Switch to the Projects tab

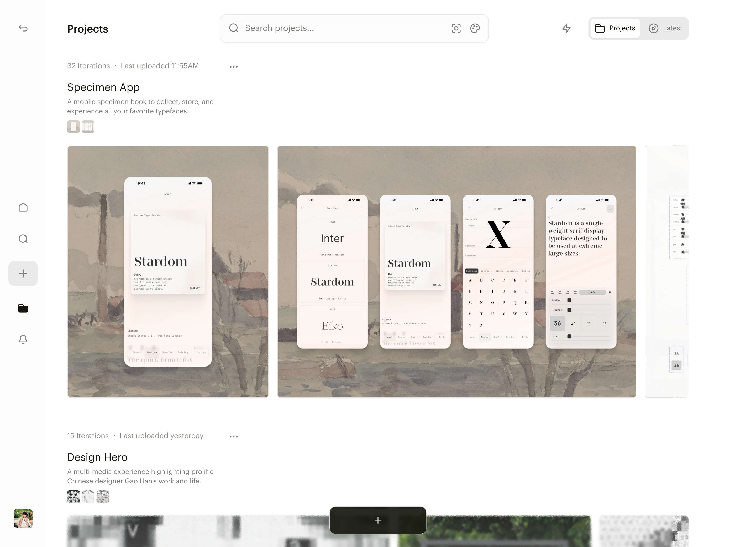[615, 28]
